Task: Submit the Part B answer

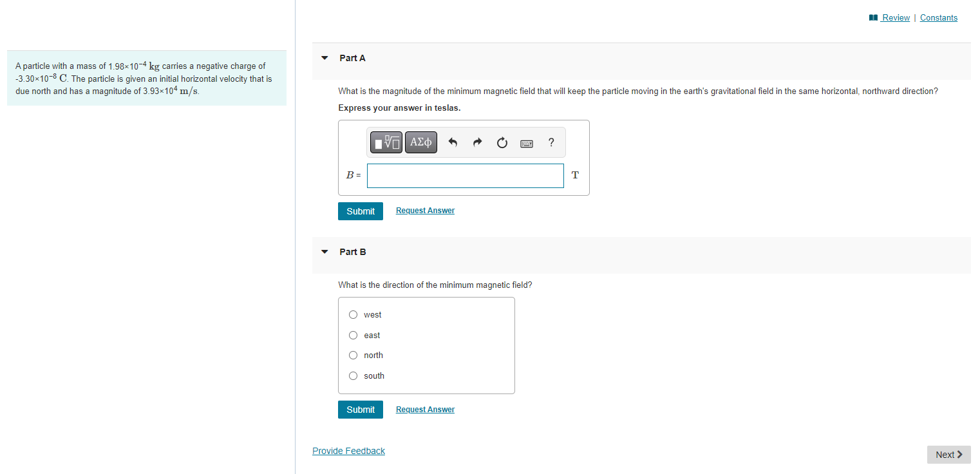Action: [x=361, y=410]
